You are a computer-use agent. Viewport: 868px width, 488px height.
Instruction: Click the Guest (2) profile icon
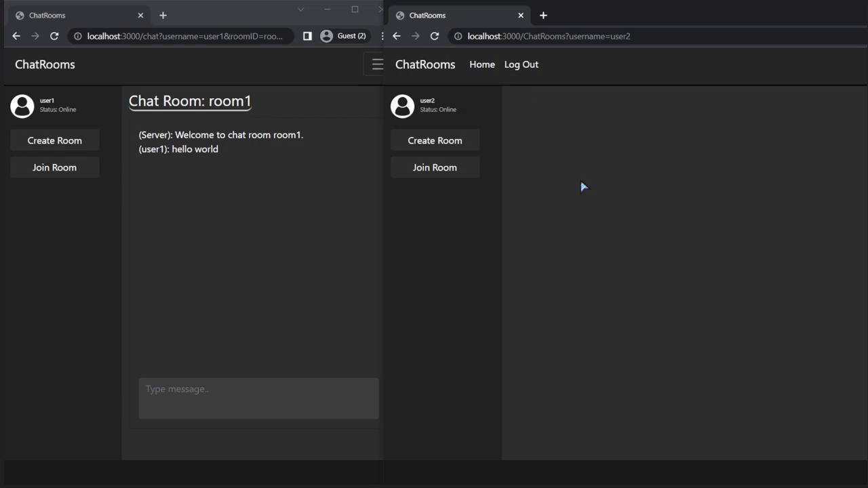[x=342, y=36]
